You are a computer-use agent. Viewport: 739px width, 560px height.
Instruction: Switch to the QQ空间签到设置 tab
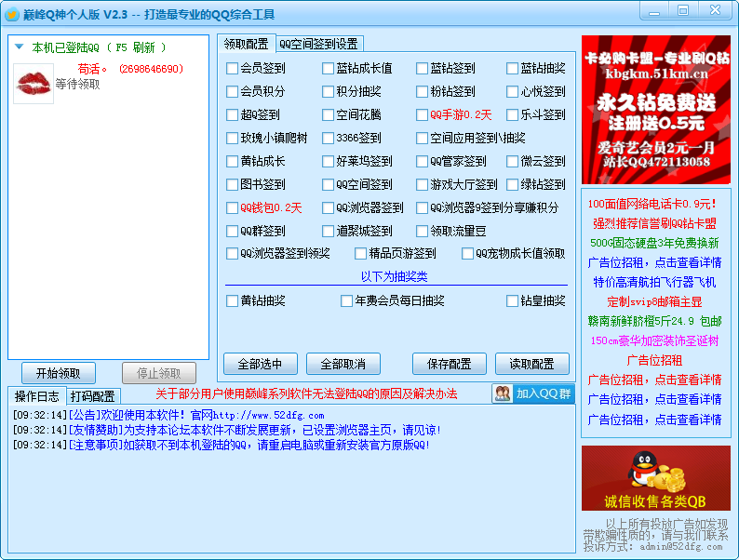[319, 44]
